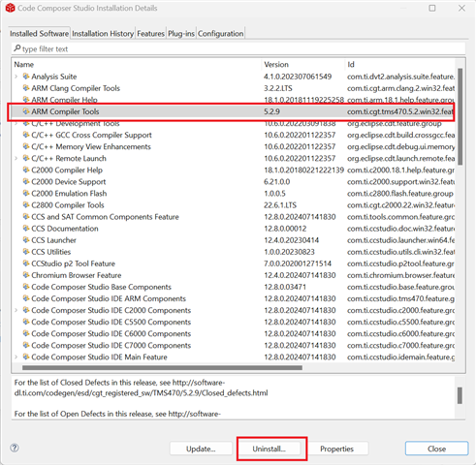Screen dimensions: 476x465
Task: Click the Uninstall... button
Action: (270, 449)
